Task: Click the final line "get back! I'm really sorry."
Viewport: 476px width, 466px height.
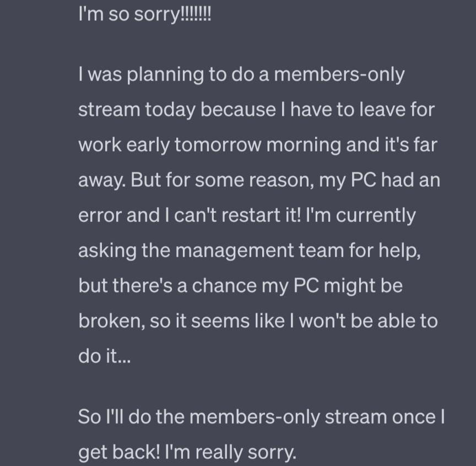Action: tap(187, 452)
